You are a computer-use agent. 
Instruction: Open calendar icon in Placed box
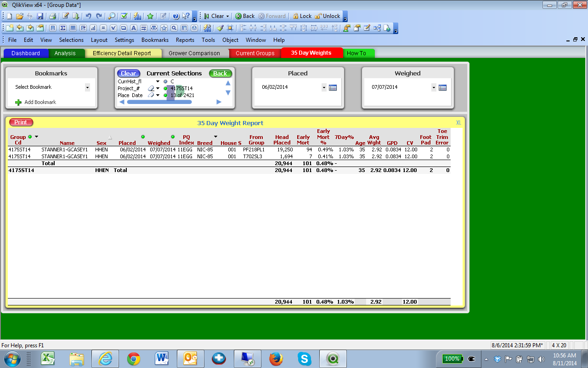[x=333, y=87]
